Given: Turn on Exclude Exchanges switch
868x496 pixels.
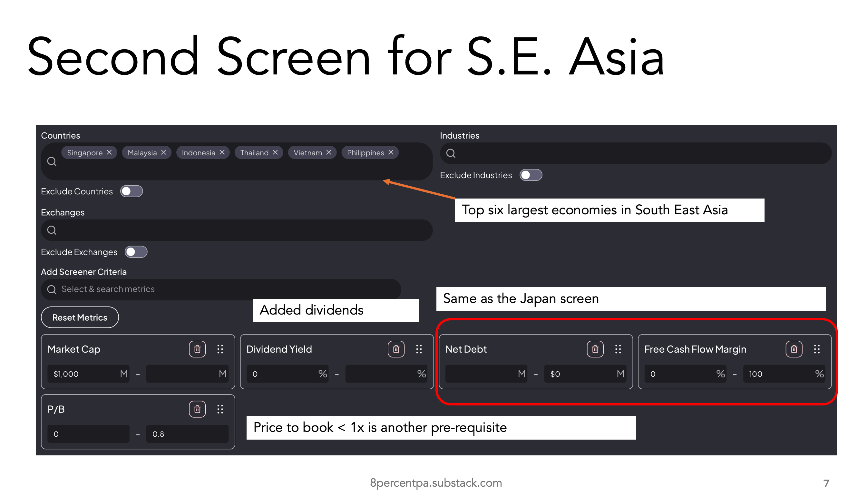Looking at the screenshot, I should click(x=136, y=252).
